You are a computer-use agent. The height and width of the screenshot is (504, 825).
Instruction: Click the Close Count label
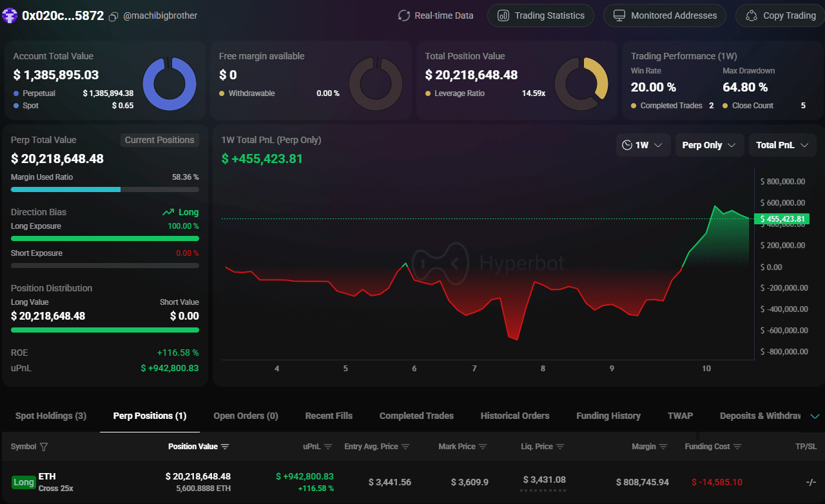[753, 106]
